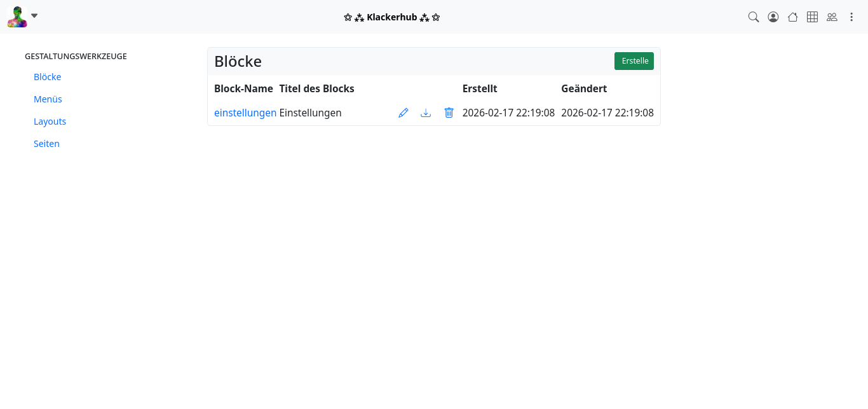Click the Geändert column header
The height and width of the screenshot is (409, 868).
(x=583, y=88)
